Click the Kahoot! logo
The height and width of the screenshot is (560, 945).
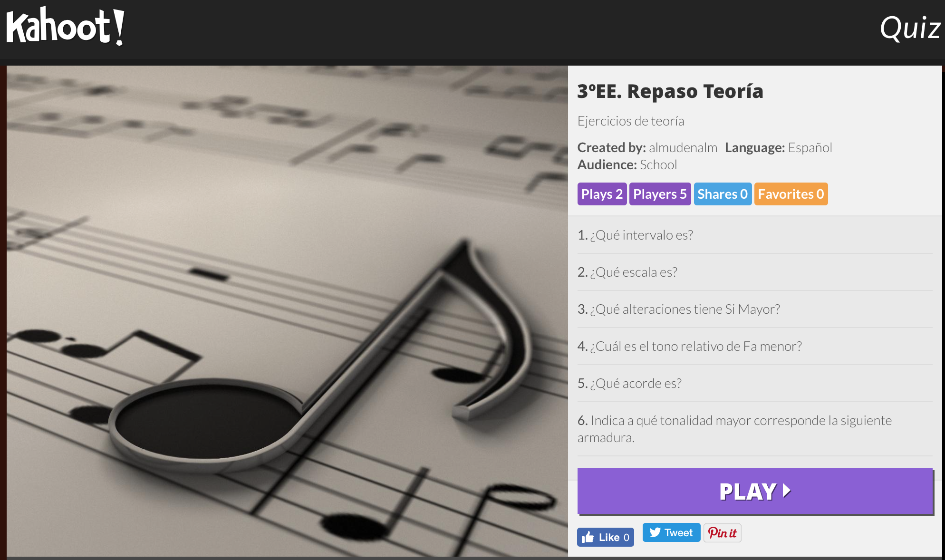[x=66, y=27]
